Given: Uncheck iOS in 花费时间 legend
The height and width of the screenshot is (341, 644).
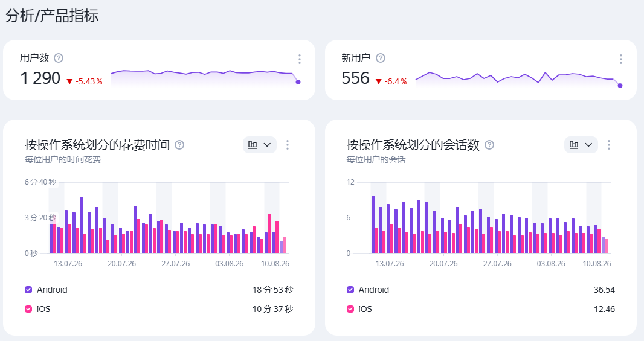Looking at the screenshot, I should point(28,309).
